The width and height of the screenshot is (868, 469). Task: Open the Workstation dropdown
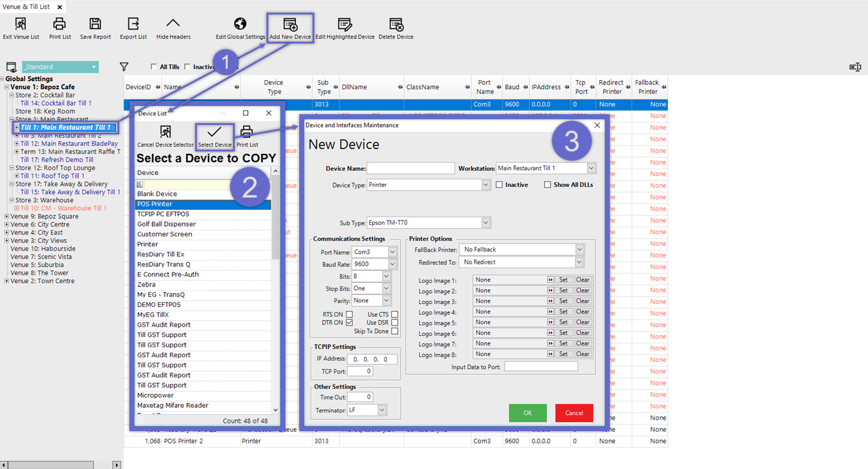(591, 169)
